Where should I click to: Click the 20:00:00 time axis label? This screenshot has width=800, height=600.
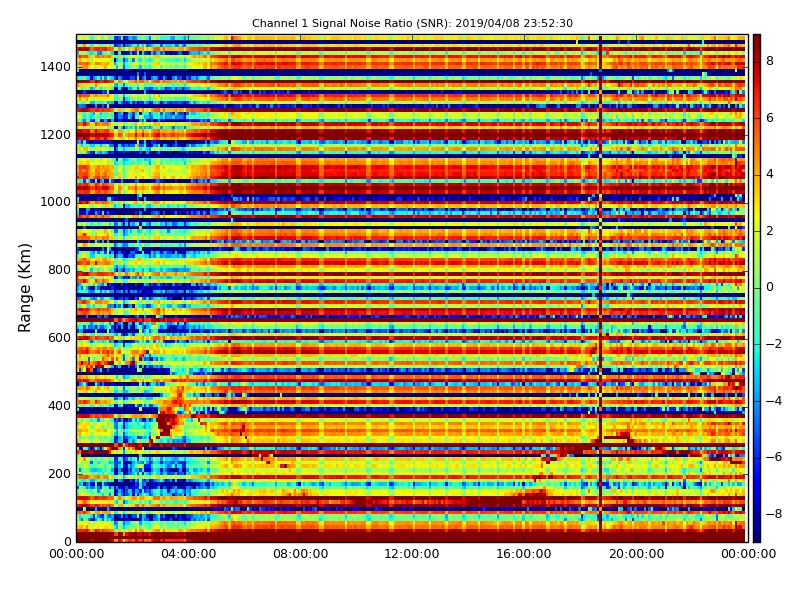(x=636, y=554)
